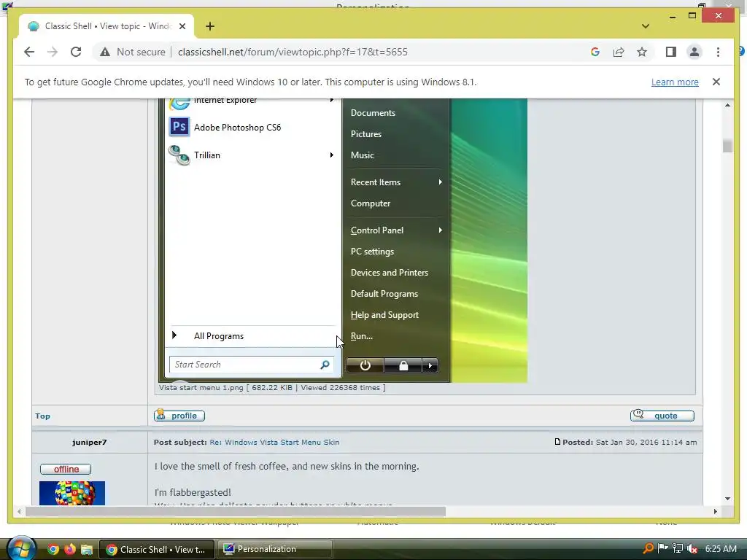Click the vertical scrollbar down arrow
The height and width of the screenshot is (560, 747).
pos(727,499)
